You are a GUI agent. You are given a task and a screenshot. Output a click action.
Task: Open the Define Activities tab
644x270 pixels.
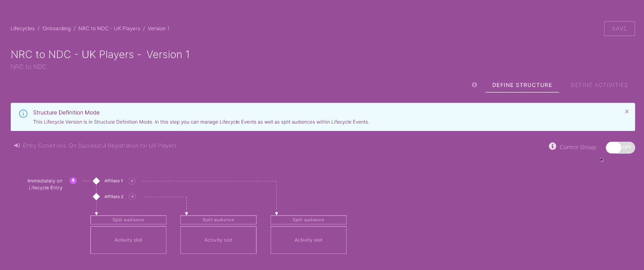point(599,85)
